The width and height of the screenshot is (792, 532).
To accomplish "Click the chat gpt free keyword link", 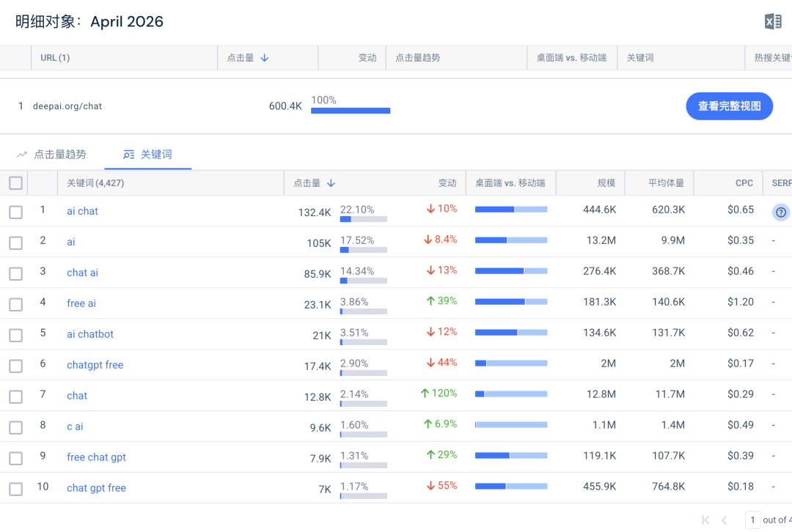I will tap(97, 489).
